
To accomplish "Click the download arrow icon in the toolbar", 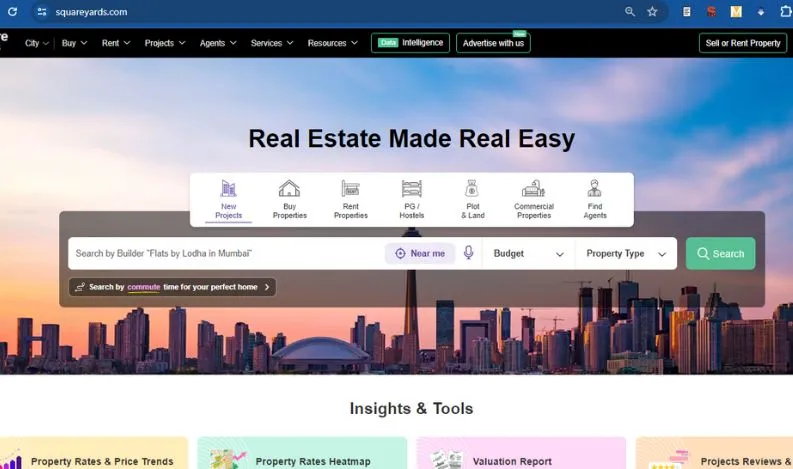I will coord(761,12).
